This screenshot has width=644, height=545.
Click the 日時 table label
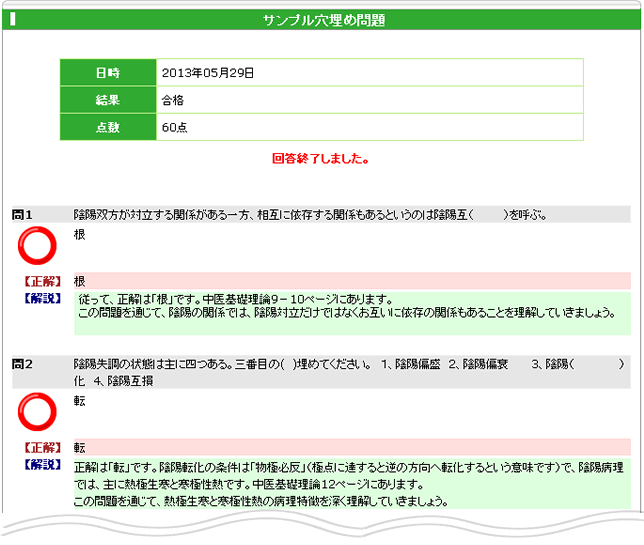click(x=108, y=73)
